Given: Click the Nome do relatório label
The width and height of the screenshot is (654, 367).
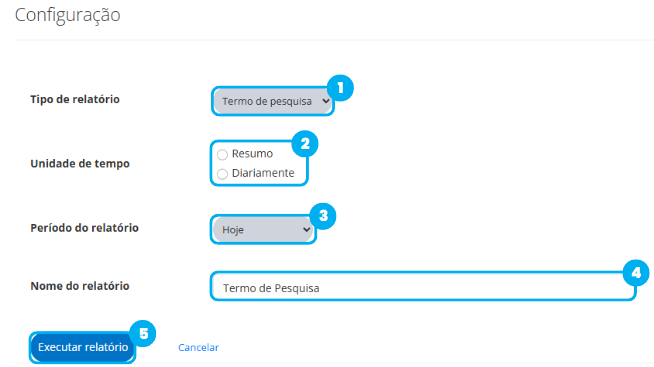Looking at the screenshot, I should (80, 286).
